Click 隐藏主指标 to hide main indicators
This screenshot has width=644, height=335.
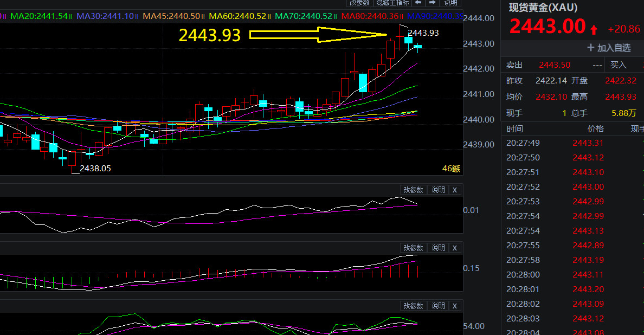click(392, 3)
